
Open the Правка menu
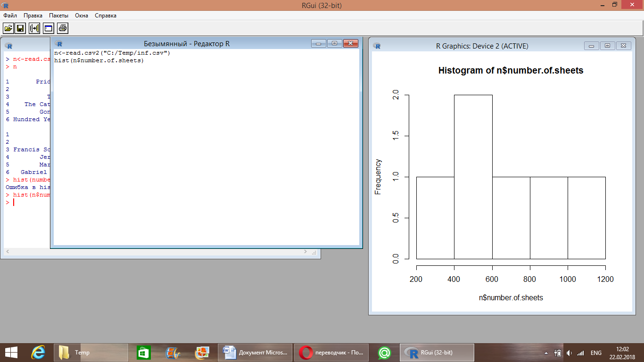[33, 16]
